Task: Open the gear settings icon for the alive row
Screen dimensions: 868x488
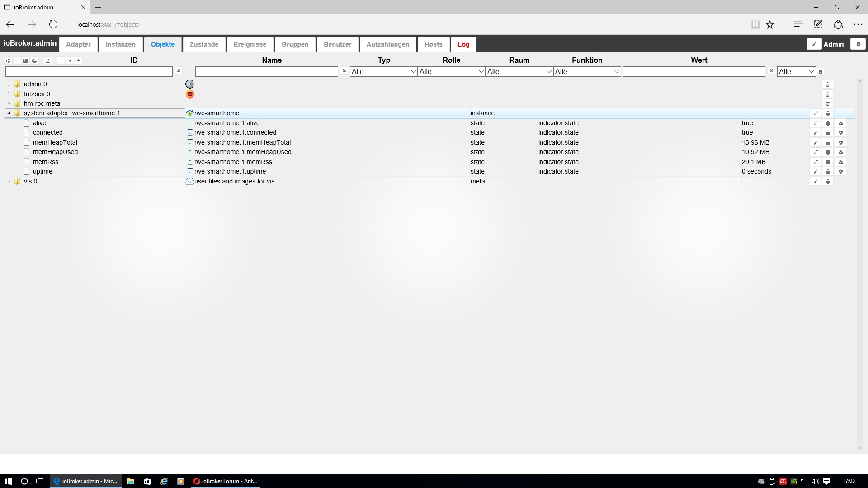Action: tap(841, 123)
